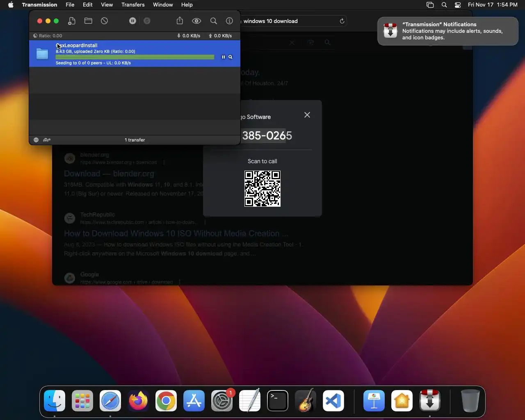Click the greyed Resume All toolbar button

147,21
